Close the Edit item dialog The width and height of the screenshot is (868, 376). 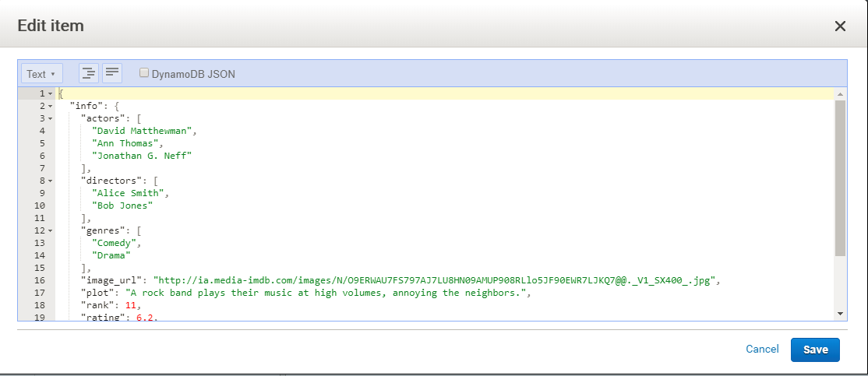point(840,26)
